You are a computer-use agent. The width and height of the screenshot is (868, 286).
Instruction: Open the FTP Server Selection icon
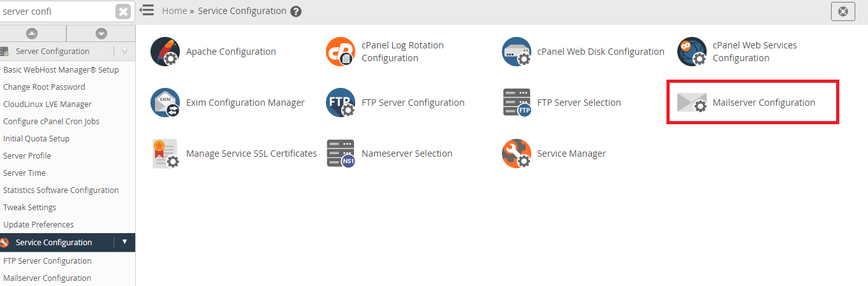(x=517, y=103)
